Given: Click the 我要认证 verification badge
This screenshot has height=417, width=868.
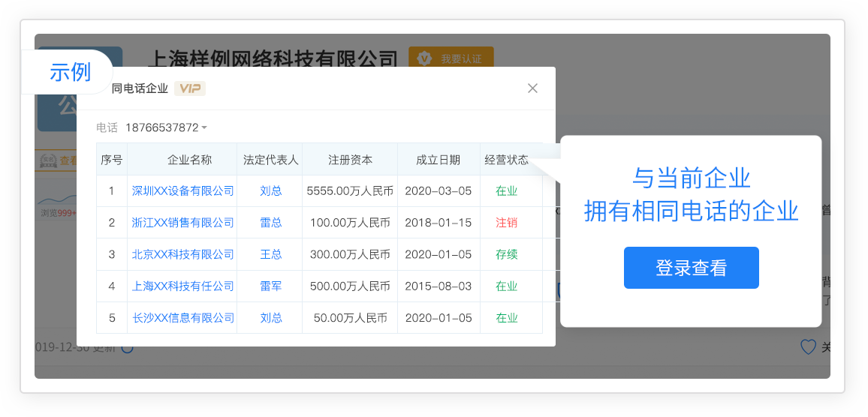Looking at the screenshot, I should pyautogui.click(x=451, y=58).
